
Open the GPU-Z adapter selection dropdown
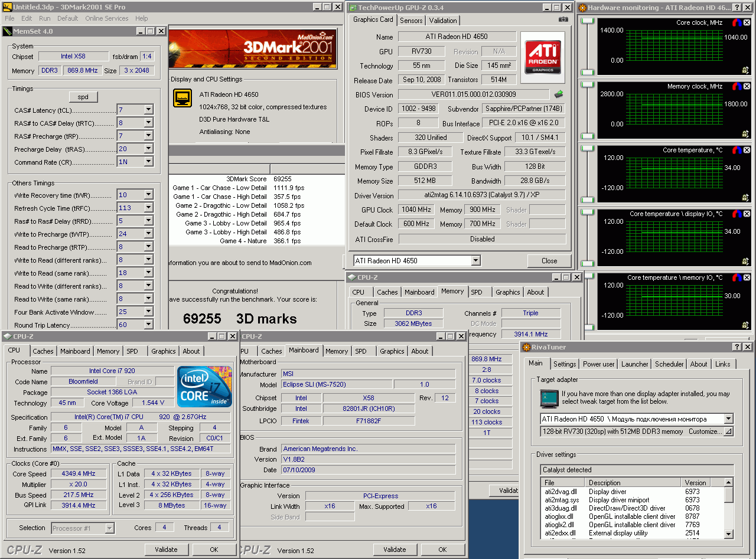coord(476,260)
